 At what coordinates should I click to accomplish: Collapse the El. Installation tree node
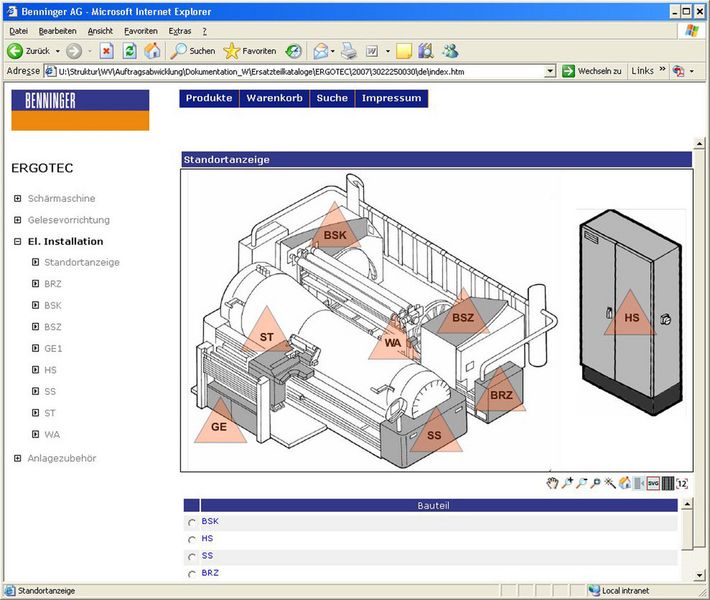click(17, 241)
